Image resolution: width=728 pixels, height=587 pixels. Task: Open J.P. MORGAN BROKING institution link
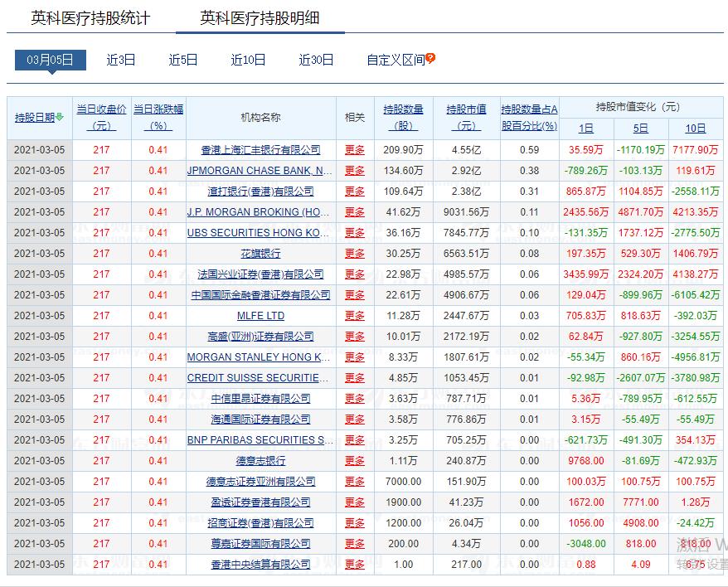click(258, 212)
